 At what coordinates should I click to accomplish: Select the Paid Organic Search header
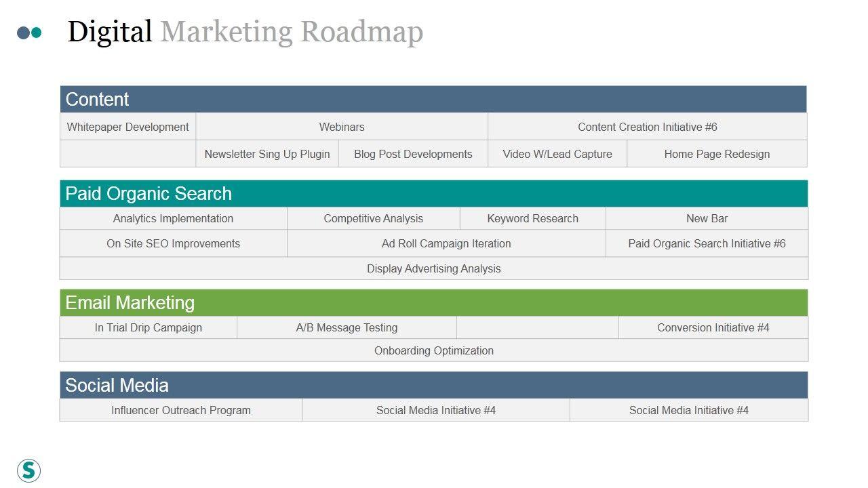tap(433, 194)
